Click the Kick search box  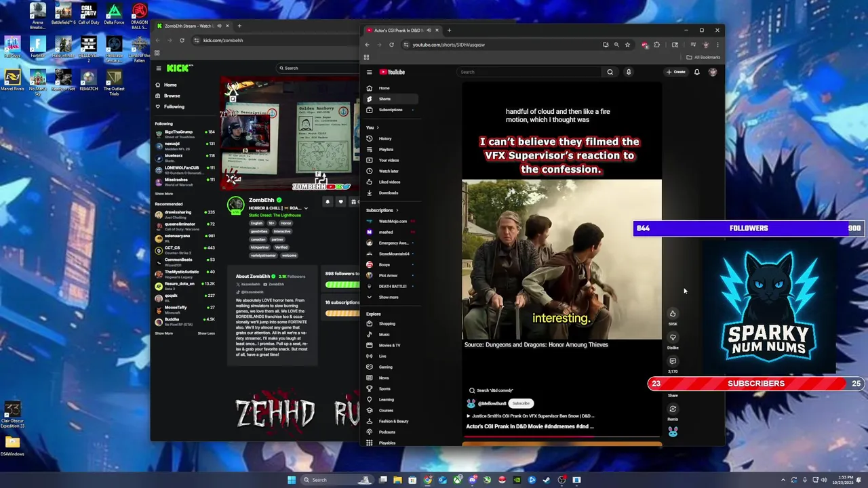point(317,68)
